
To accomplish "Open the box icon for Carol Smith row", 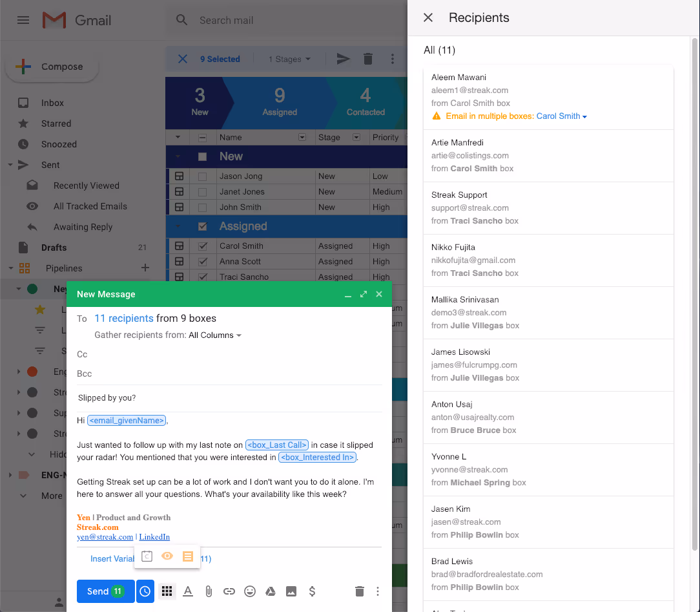I will [179, 246].
